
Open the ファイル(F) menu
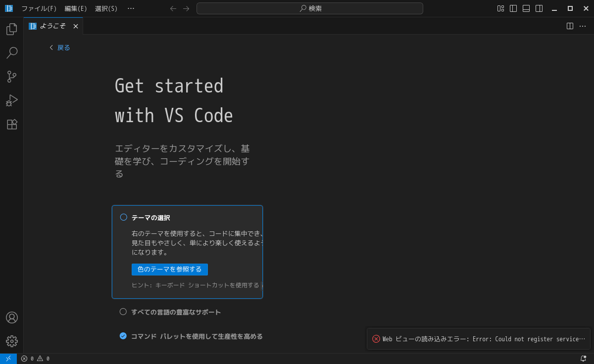(39, 8)
